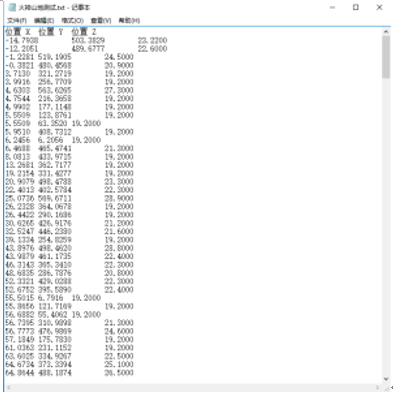Maximize the Notepad window

(356, 7)
